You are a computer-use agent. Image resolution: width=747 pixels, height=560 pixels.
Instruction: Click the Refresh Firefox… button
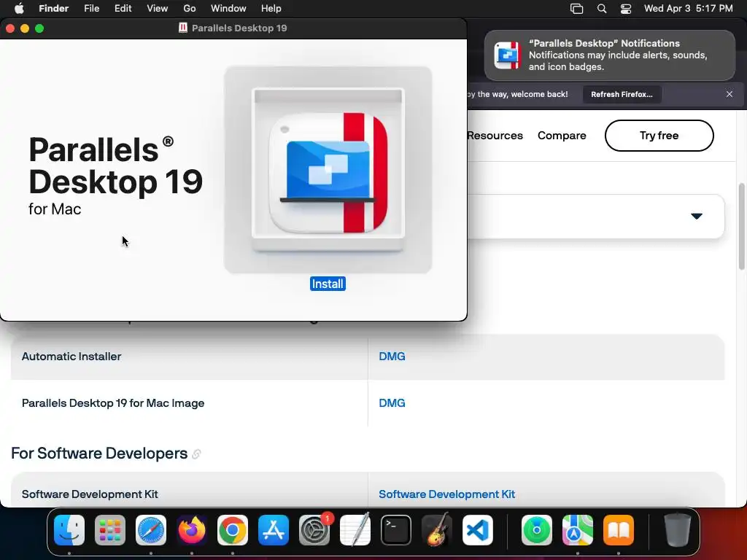[x=622, y=94]
